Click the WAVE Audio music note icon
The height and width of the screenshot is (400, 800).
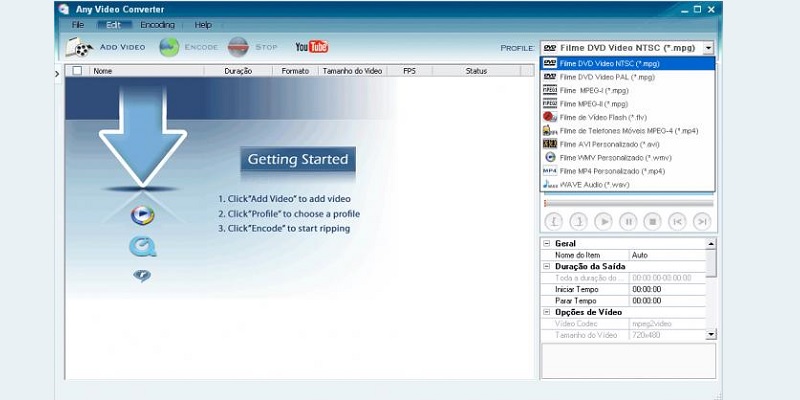tap(549, 184)
